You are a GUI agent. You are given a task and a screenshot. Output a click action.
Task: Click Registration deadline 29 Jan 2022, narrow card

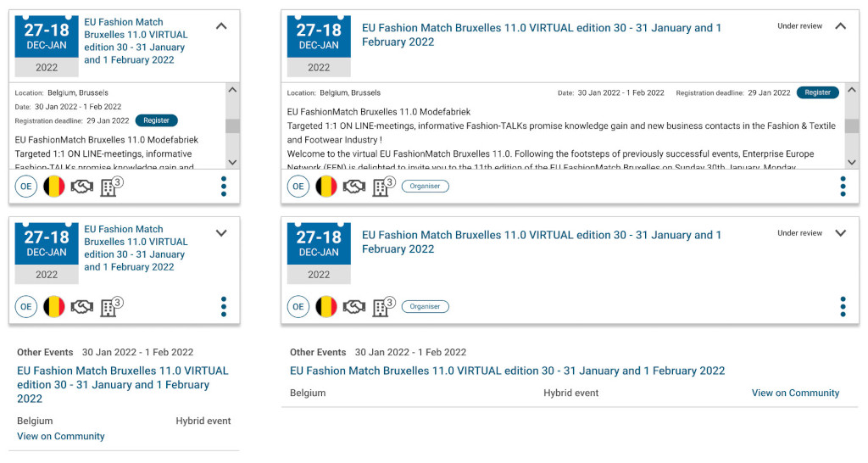click(x=72, y=120)
